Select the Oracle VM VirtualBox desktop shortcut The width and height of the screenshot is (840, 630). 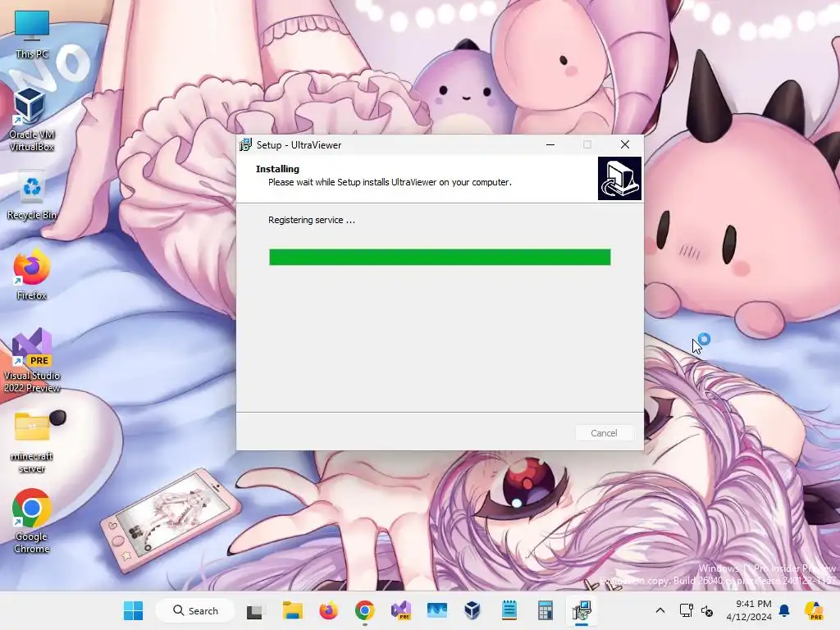(32, 120)
